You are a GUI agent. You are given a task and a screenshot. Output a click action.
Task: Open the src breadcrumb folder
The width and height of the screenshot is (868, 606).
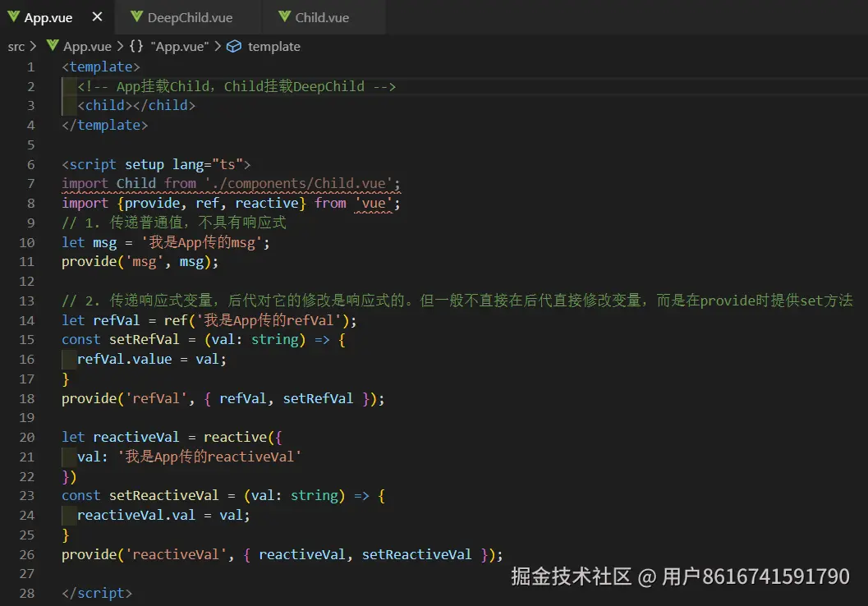click(16, 47)
